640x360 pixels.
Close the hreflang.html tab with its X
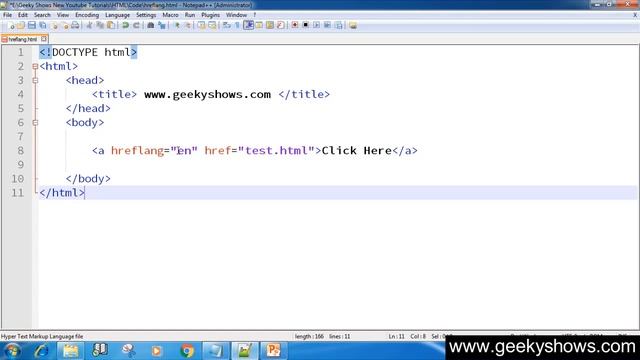coord(44,39)
